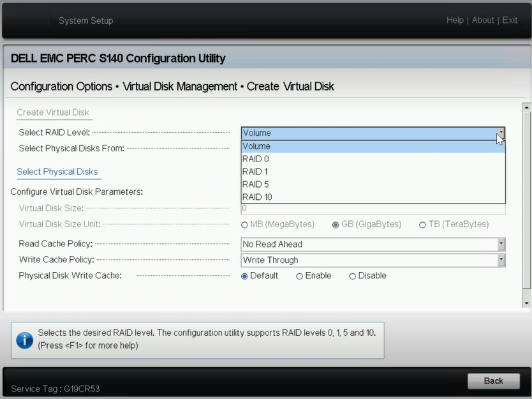532x399 pixels.
Task: Click the Configure Virtual Disk Parameters label
Action: (77, 192)
